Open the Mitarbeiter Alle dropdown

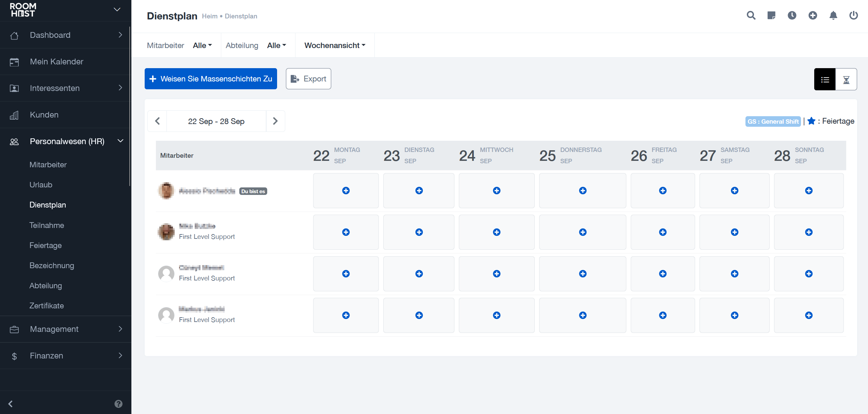pos(202,45)
